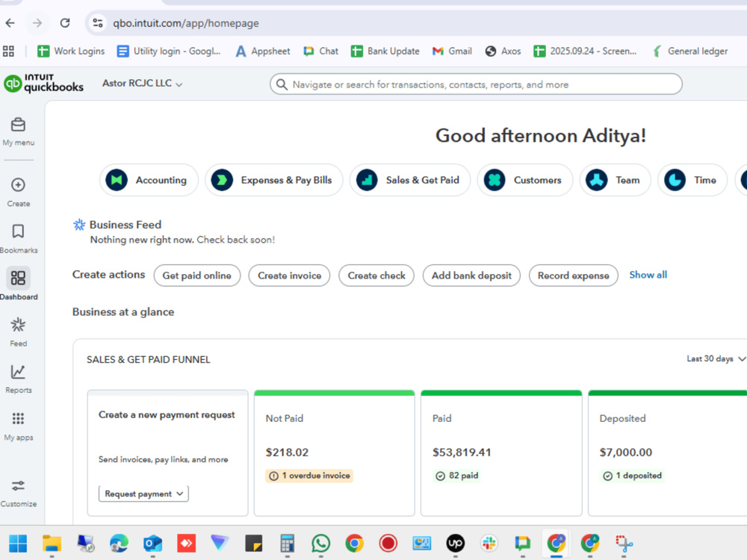Open Bookmarks in the sidebar
This screenshot has width=747, height=560.
pos(18,238)
